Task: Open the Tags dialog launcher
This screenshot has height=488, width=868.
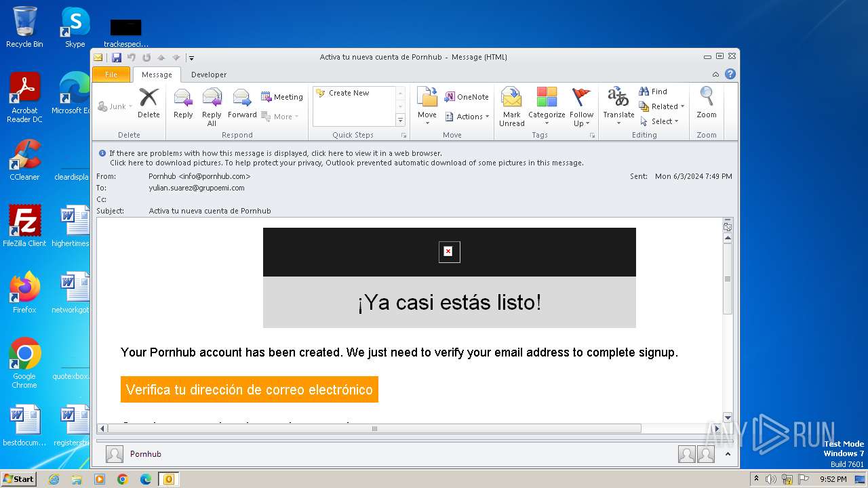Action: [x=592, y=136]
